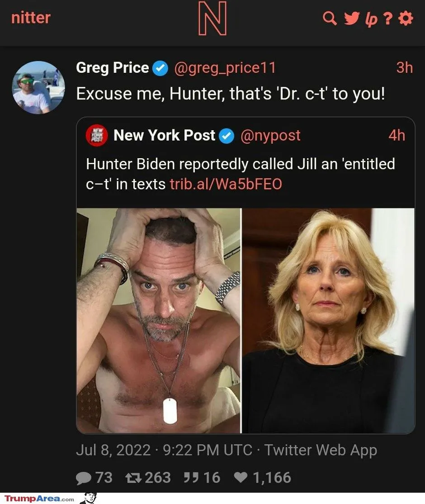
Task: Click the 3h tweet timestamp
Action: (404, 68)
